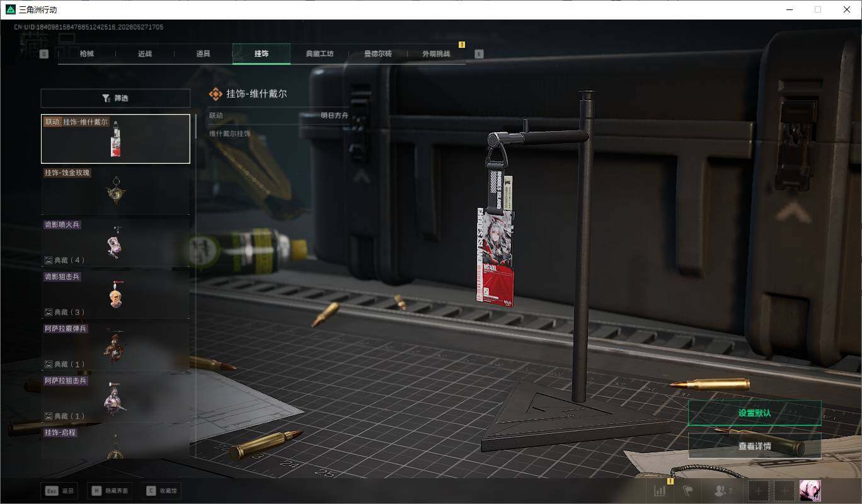Click the 明日方舟 collaboration label
Image resolution: width=862 pixels, height=504 pixels.
pos(334,116)
